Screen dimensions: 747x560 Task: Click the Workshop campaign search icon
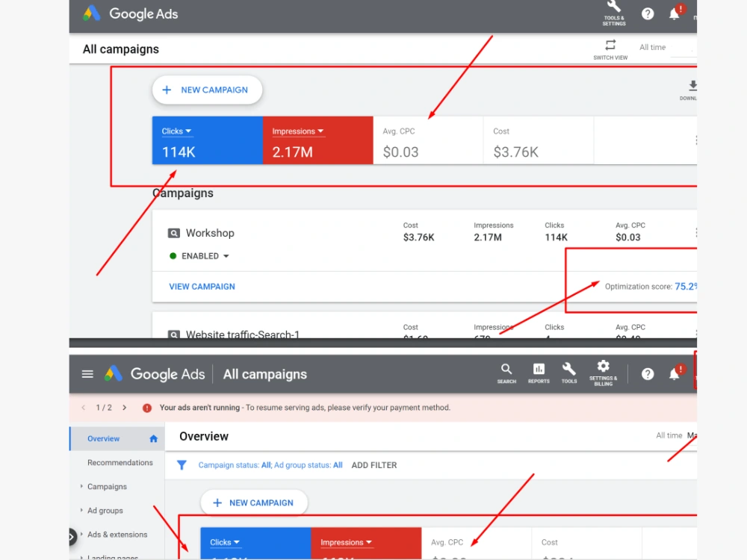[174, 233]
